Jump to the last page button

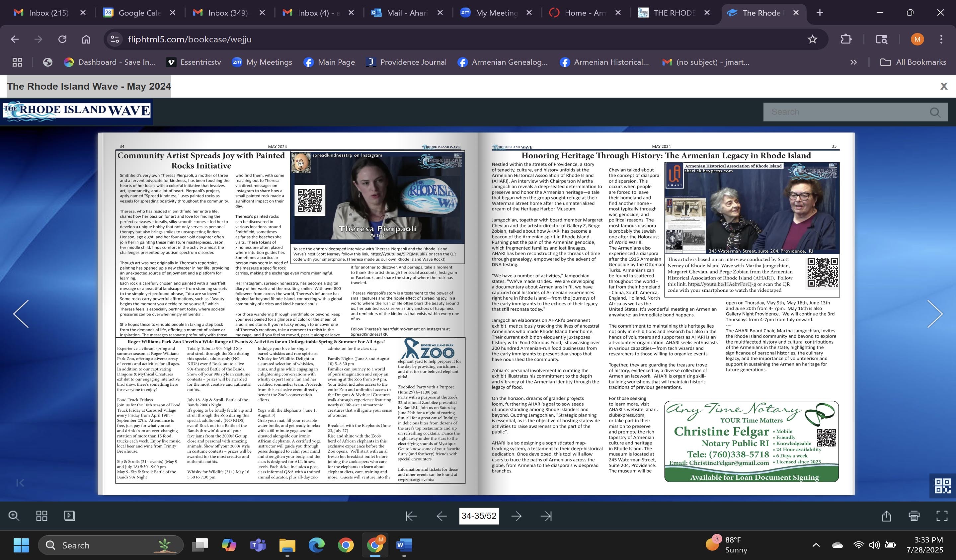tap(546, 516)
